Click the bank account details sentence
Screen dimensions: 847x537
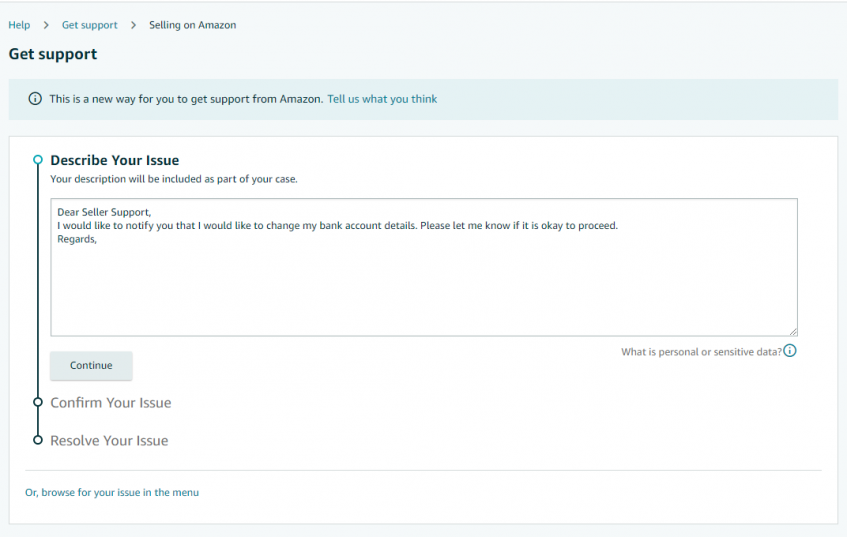[x=338, y=226]
